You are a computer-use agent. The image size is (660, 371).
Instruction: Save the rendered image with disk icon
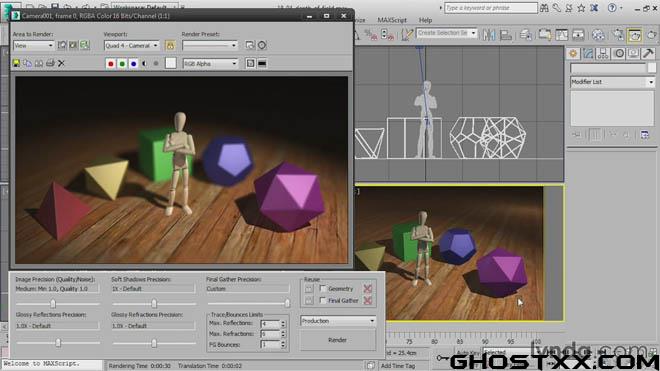point(16,63)
